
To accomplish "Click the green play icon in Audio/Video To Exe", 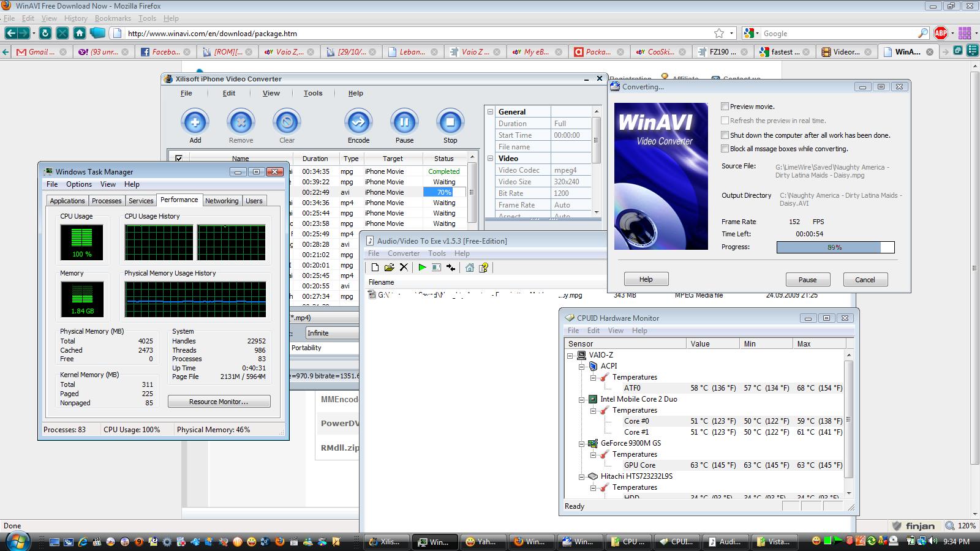I will click(x=422, y=268).
